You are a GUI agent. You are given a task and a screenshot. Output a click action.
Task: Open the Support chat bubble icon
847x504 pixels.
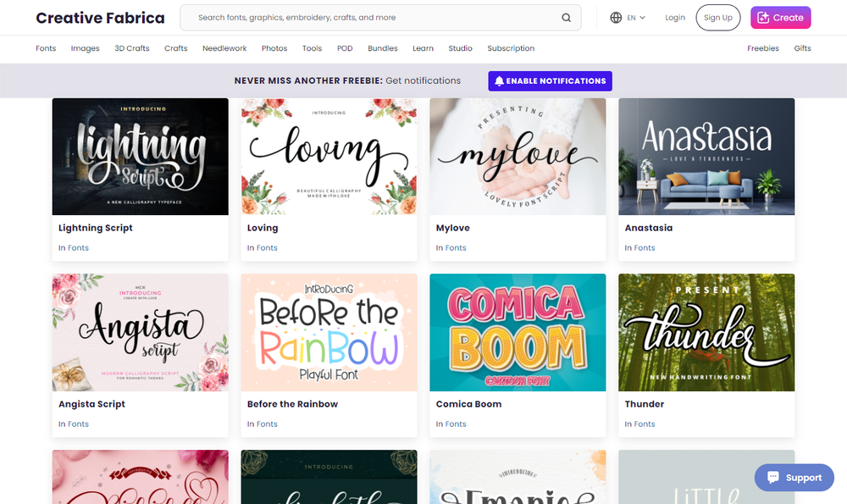click(x=772, y=477)
